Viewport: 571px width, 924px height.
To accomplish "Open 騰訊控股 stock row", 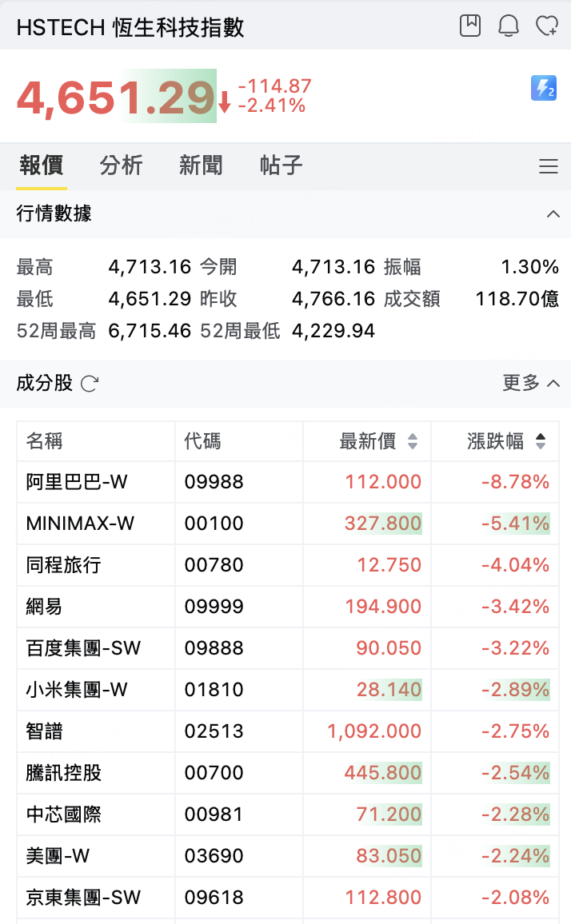I will click(x=288, y=773).
